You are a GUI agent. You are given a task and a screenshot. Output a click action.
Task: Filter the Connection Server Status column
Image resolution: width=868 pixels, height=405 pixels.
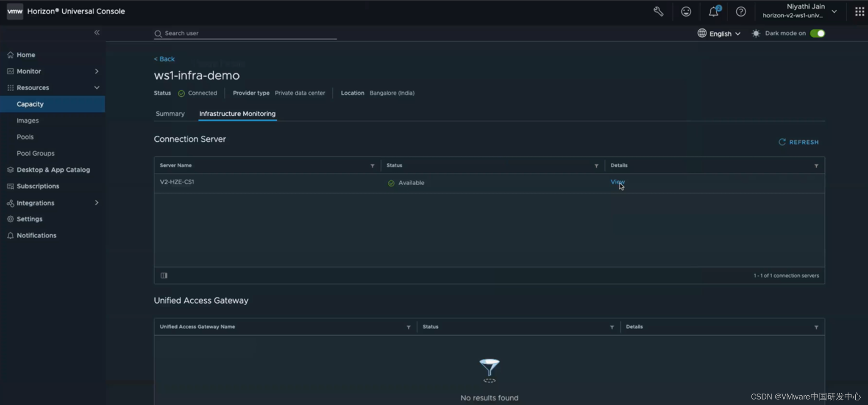pos(596,166)
